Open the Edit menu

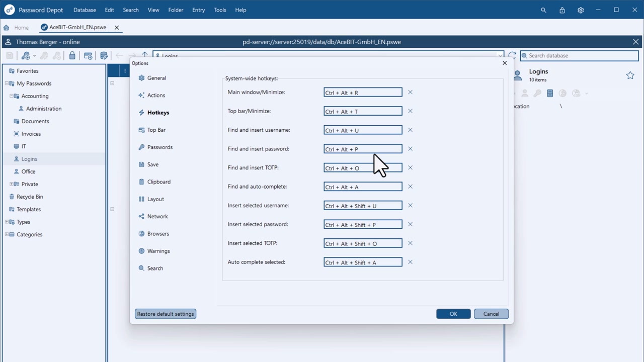click(110, 10)
